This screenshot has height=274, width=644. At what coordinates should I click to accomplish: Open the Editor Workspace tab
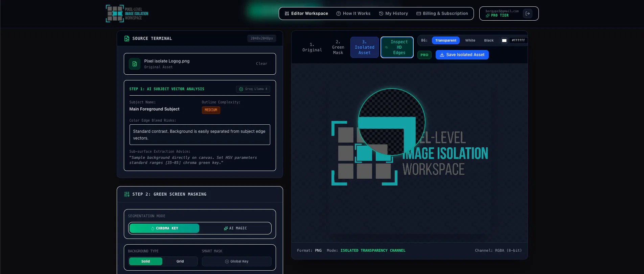tap(306, 14)
